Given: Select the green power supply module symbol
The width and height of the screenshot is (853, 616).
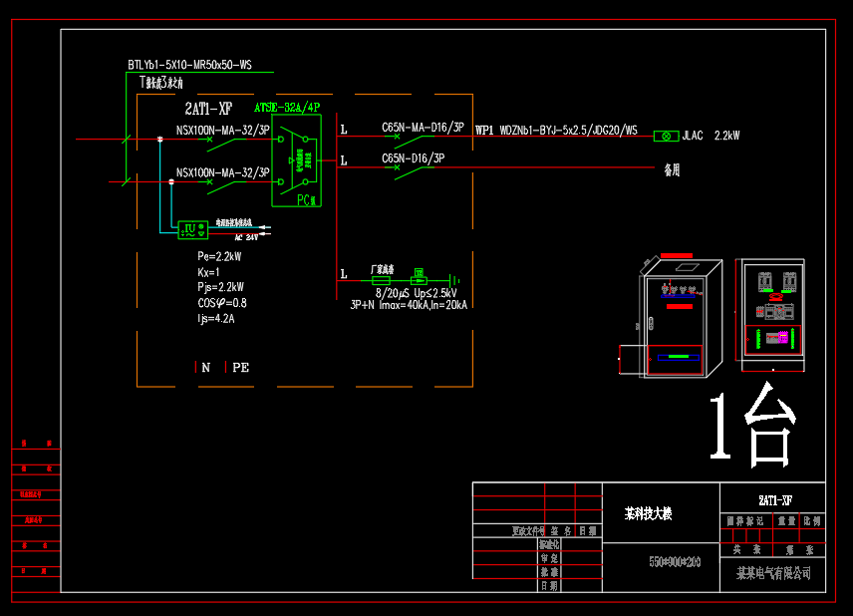Looking at the screenshot, I should [x=193, y=229].
